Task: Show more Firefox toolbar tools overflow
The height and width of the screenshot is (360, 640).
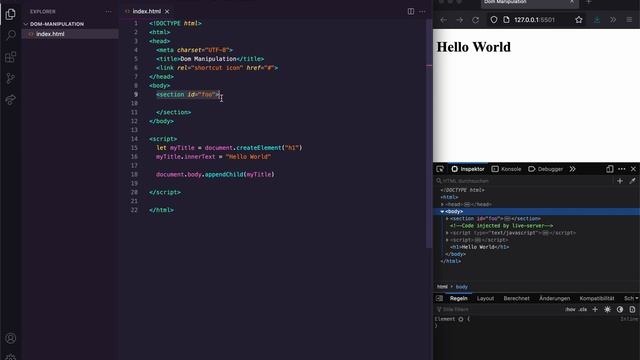Action: pos(613,20)
